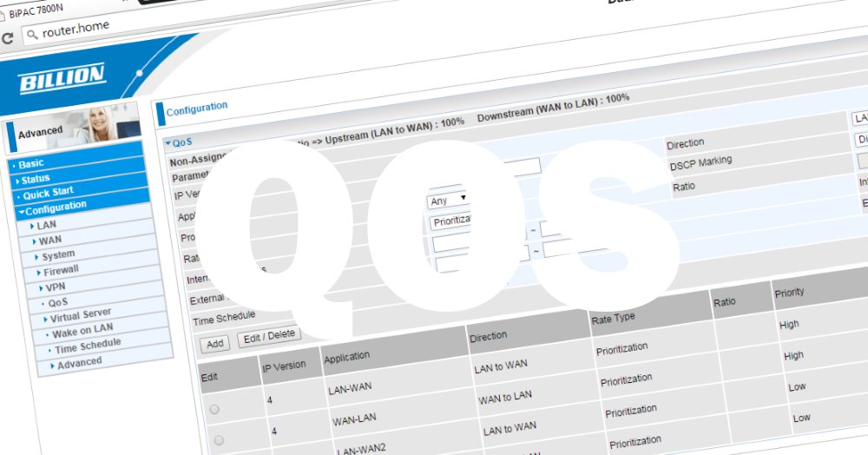Click the Billion logo
Viewport: 868px width, 455px height.
click(62, 77)
